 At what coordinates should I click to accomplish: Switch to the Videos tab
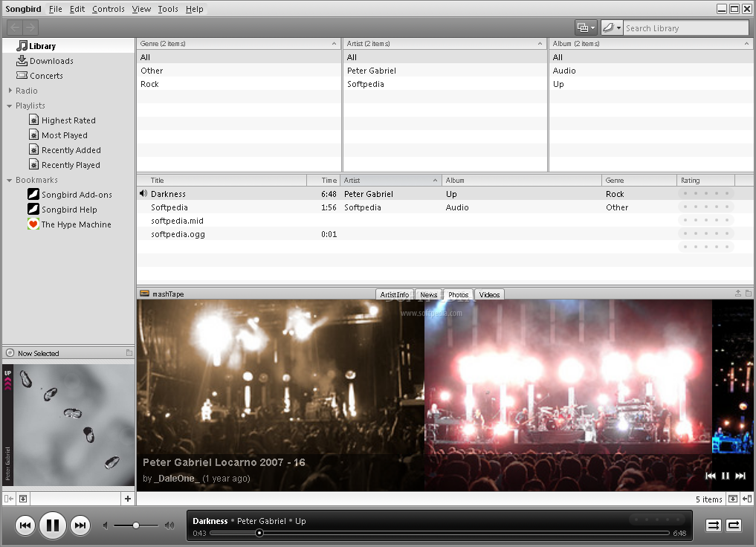pos(489,294)
